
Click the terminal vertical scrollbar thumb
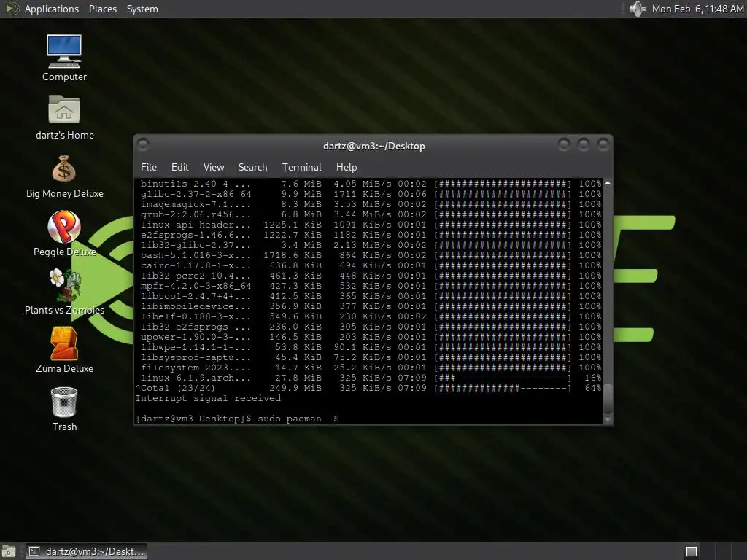pos(608,397)
